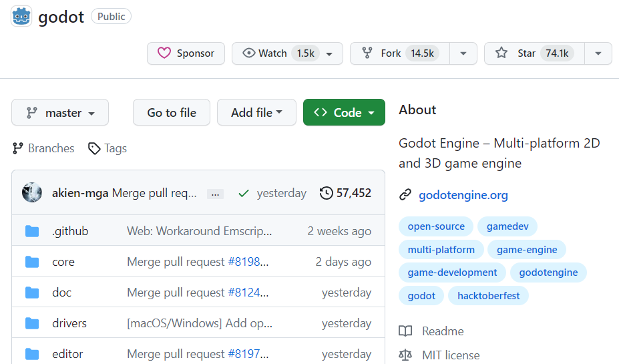Click the heart Sponsor button
The image size is (619, 364).
[x=186, y=53]
